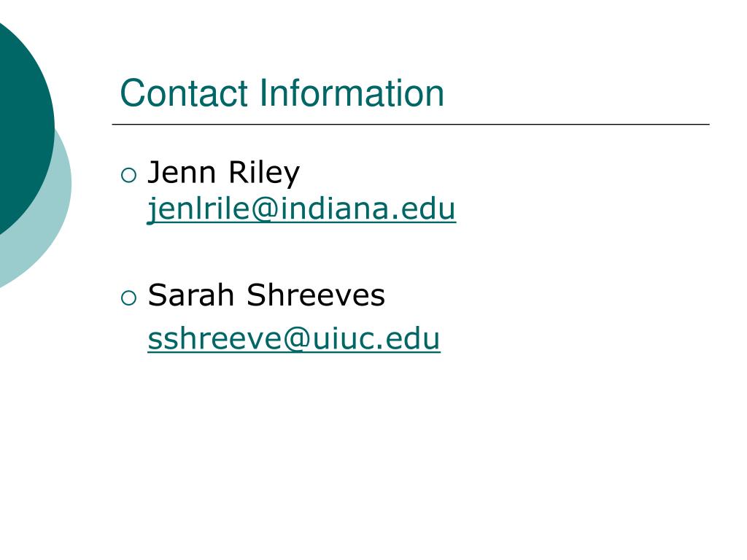Viewport: 747px width, 560px height.
Task: Click the word "Riley" in first bullet
Action: pos(264,173)
